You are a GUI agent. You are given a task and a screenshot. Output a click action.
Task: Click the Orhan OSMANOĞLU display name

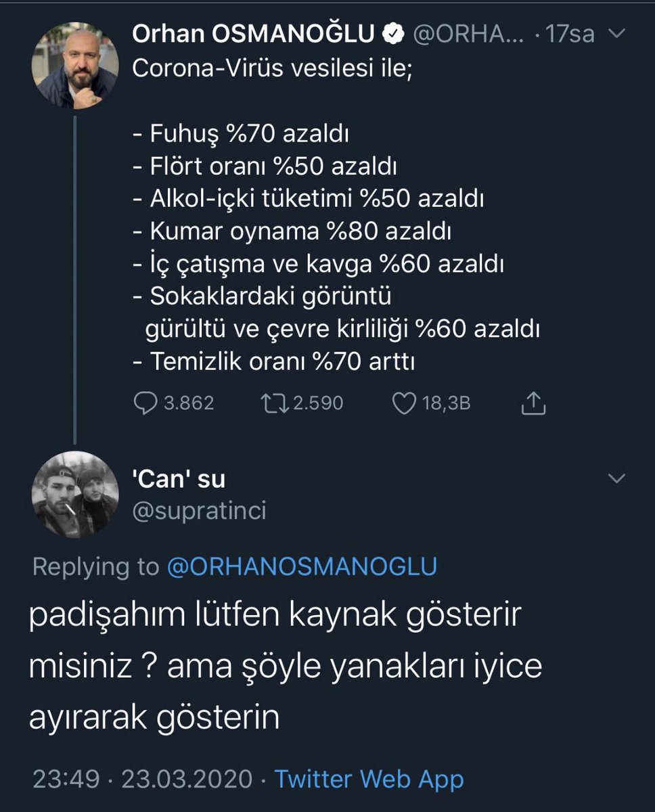point(254,35)
